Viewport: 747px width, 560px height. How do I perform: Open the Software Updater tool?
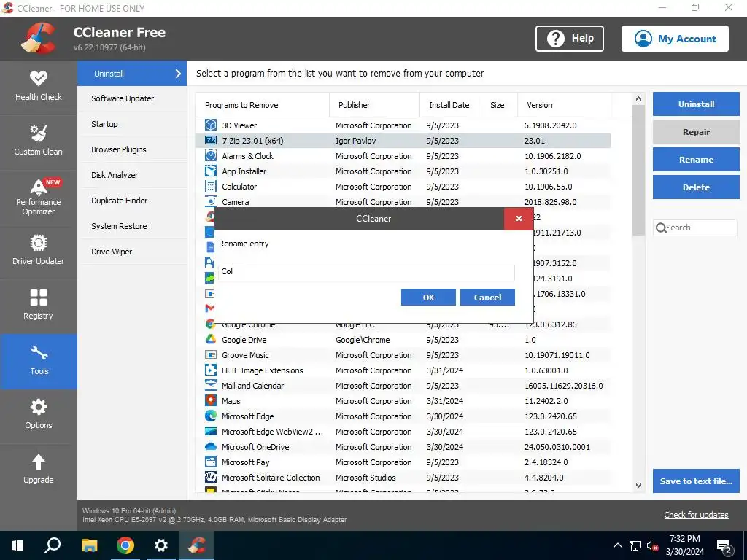tap(132, 98)
